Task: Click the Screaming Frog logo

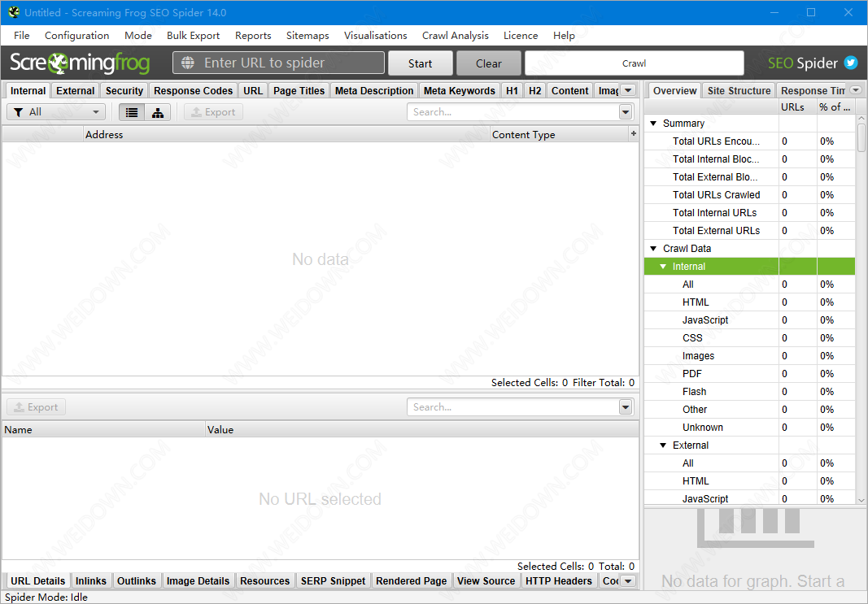Action: 80,63
